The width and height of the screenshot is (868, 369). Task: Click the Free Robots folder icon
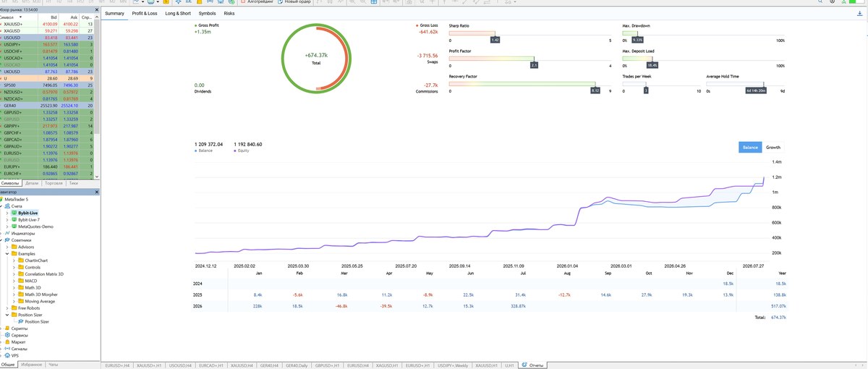(14, 308)
